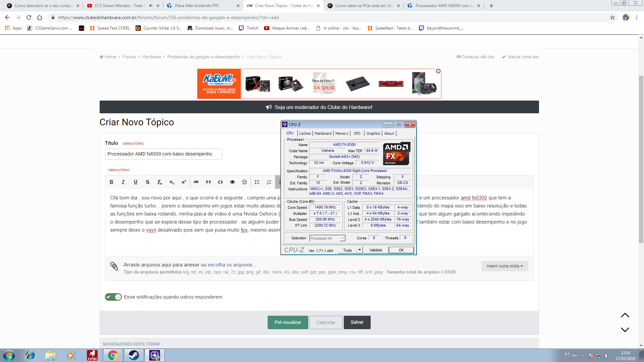
Task: Open the CPU-Z taskbar icon
Action: [x=155, y=355]
